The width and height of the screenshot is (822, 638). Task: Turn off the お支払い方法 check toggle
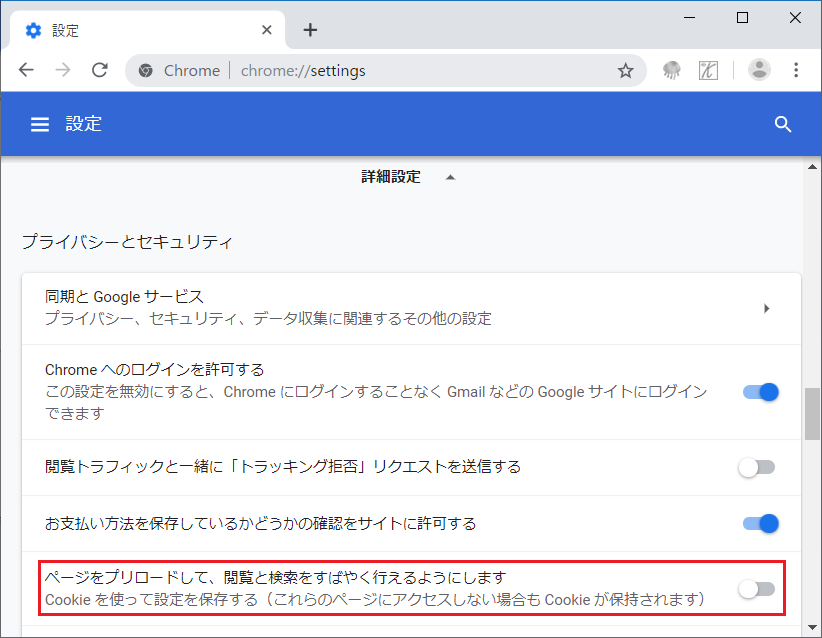tap(760, 523)
